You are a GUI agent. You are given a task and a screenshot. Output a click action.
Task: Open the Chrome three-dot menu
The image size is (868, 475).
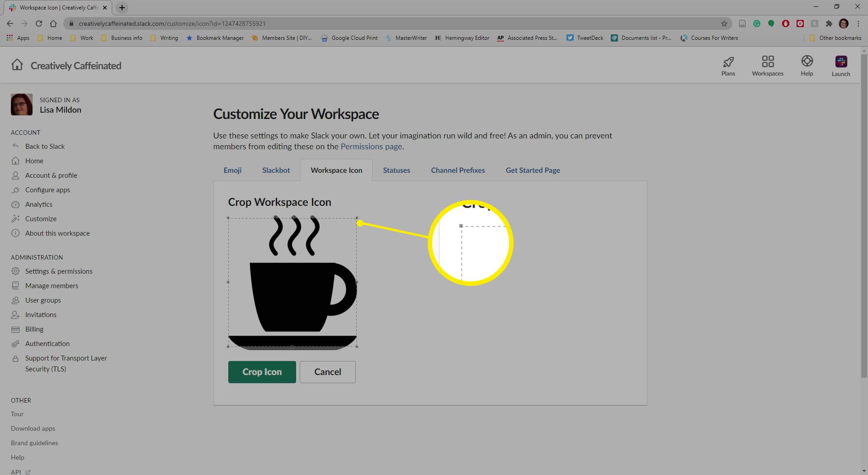pyautogui.click(x=858, y=24)
